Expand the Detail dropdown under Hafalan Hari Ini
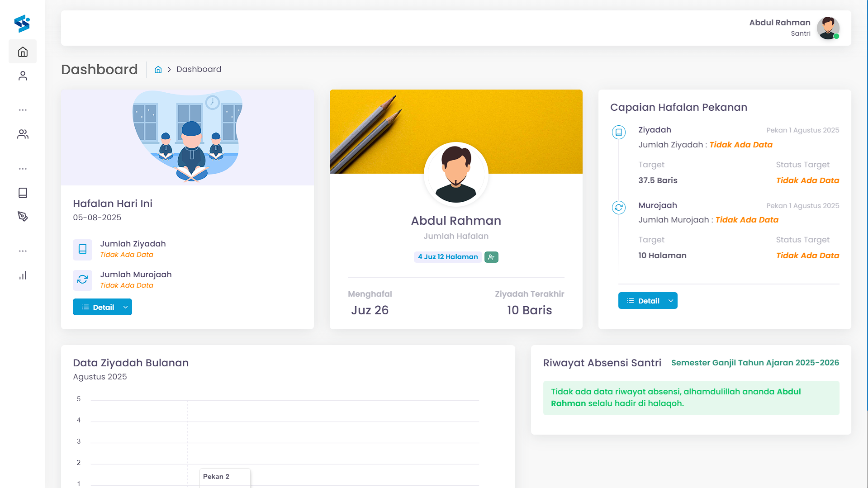Image resolution: width=868 pixels, height=488 pixels. (x=125, y=307)
